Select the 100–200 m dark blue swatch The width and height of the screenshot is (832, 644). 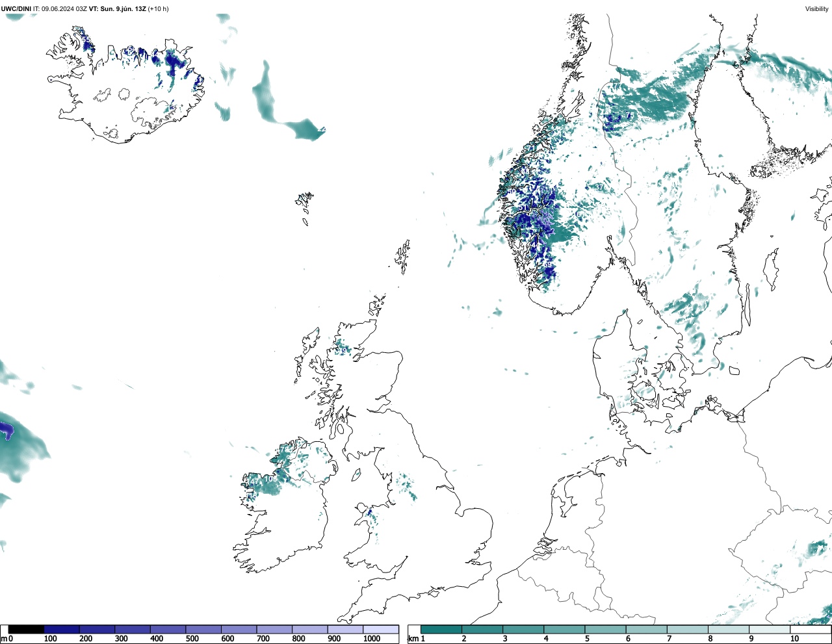point(62,629)
